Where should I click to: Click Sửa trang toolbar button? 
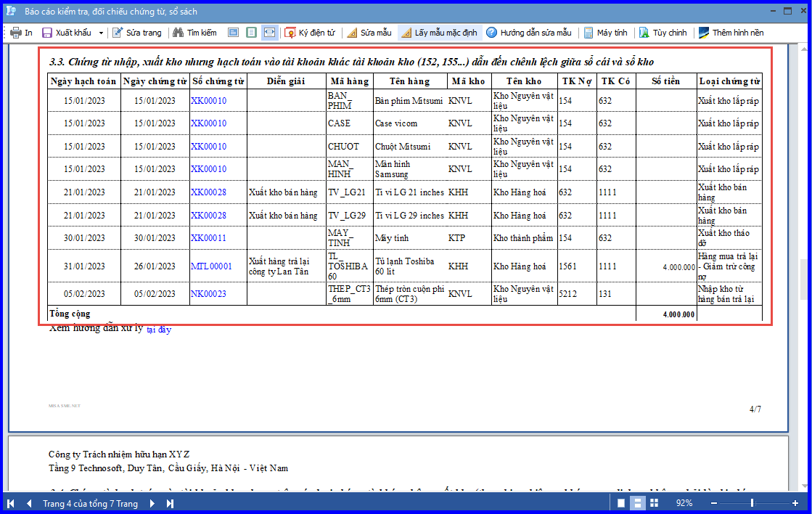(x=136, y=33)
